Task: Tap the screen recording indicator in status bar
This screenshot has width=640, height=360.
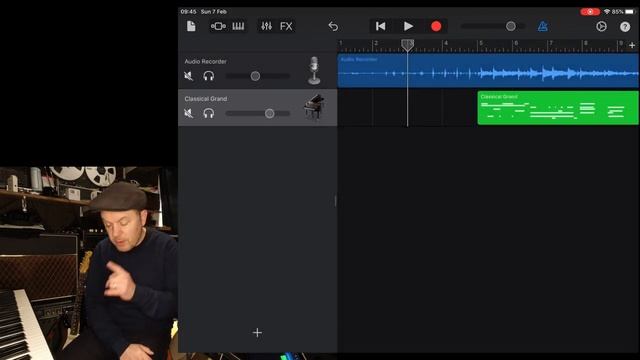Action: (x=590, y=11)
